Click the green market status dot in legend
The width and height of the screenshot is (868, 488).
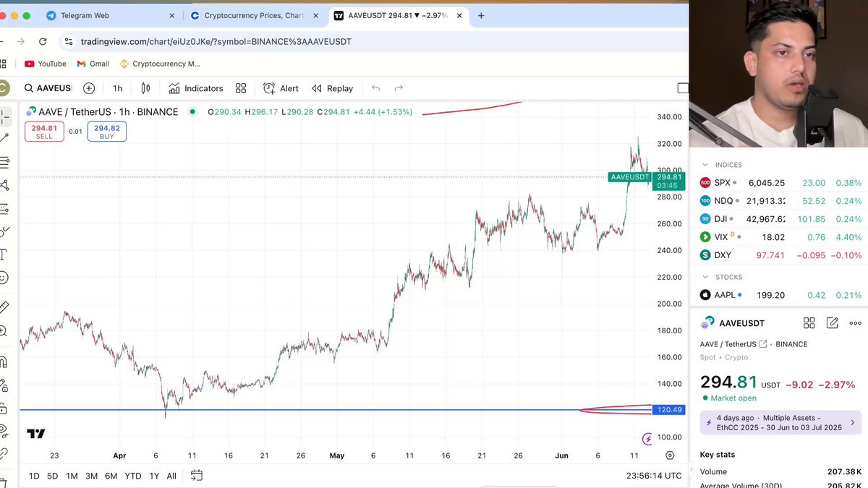(192, 111)
